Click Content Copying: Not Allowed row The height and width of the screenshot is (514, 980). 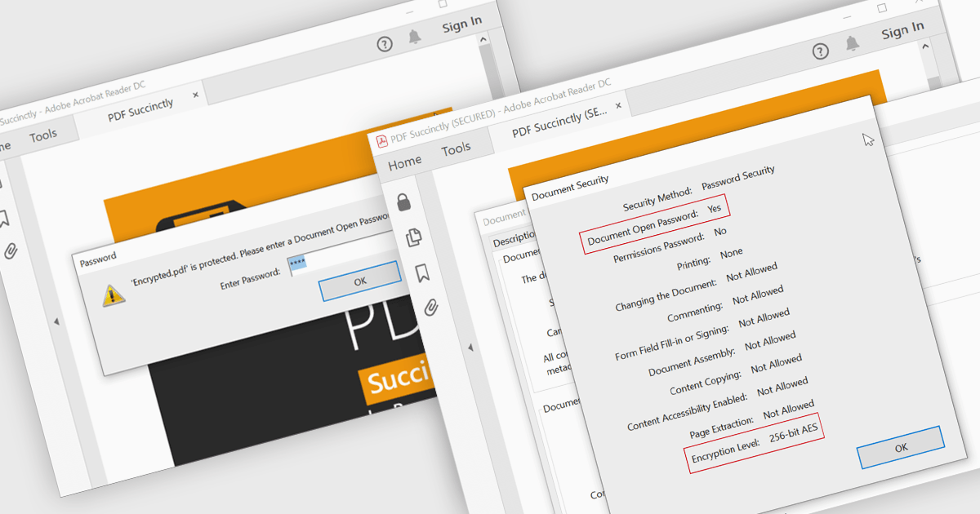tap(735, 374)
